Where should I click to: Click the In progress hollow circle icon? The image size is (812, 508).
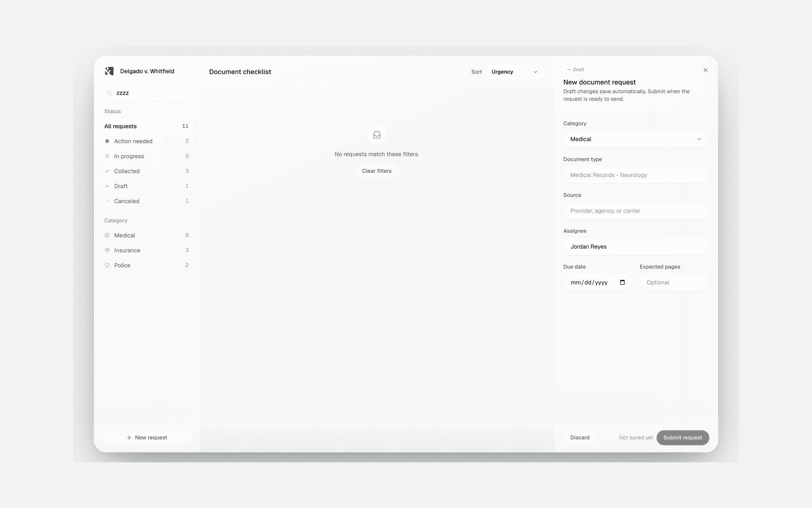coord(107,156)
